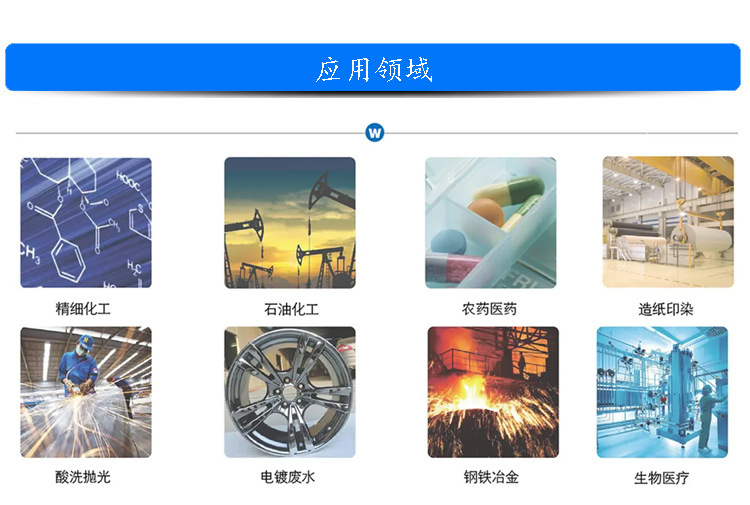This screenshot has width=750, height=505.
Task: Open the 钢铁冶金 molten steel image
Action: [x=493, y=392]
